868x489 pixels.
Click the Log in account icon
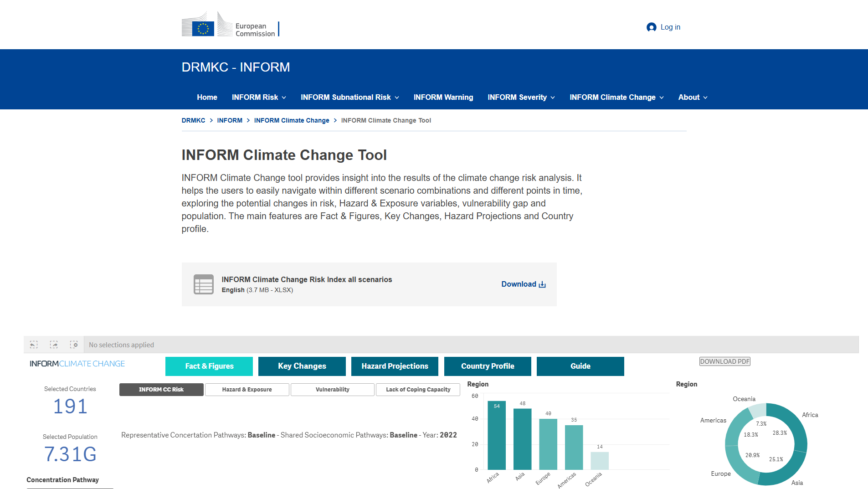pyautogui.click(x=651, y=27)
